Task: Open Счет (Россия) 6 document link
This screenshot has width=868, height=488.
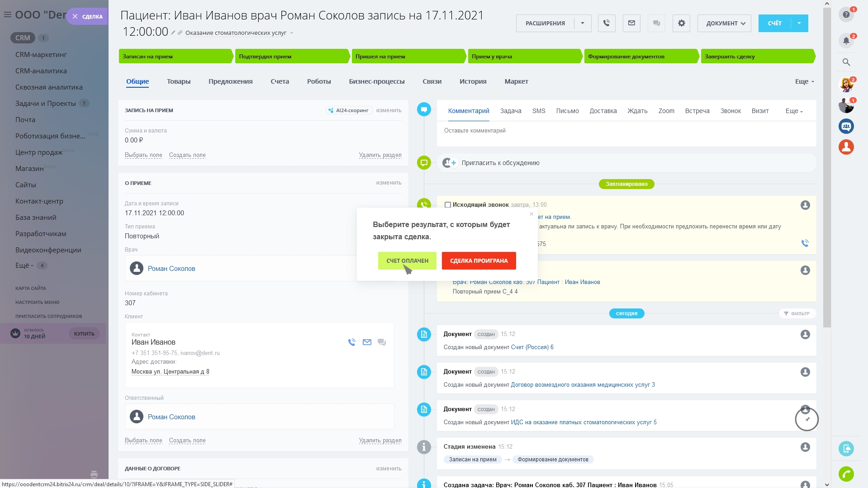Action: coord(532,347)
